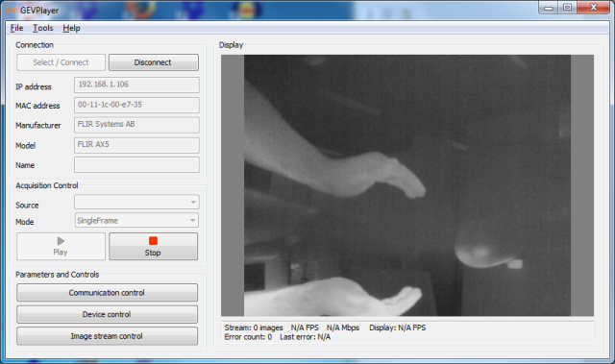Click the Disconnect button
The width and height of the screenshot is (615, 364).
click(x=154, y=62)
